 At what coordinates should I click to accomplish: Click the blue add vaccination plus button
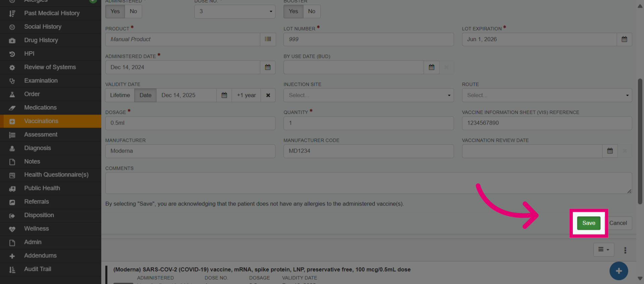click(x=619, y=271)
